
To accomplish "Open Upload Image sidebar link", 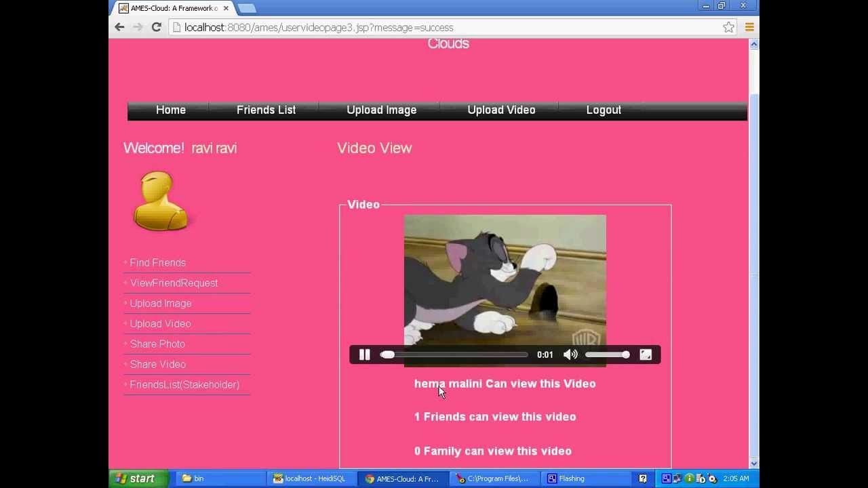I will click(161, 304).
